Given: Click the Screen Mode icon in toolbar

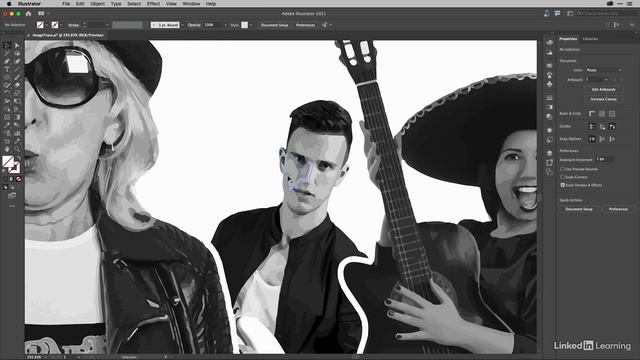Looking at the screenshot, I should point(12,196).
